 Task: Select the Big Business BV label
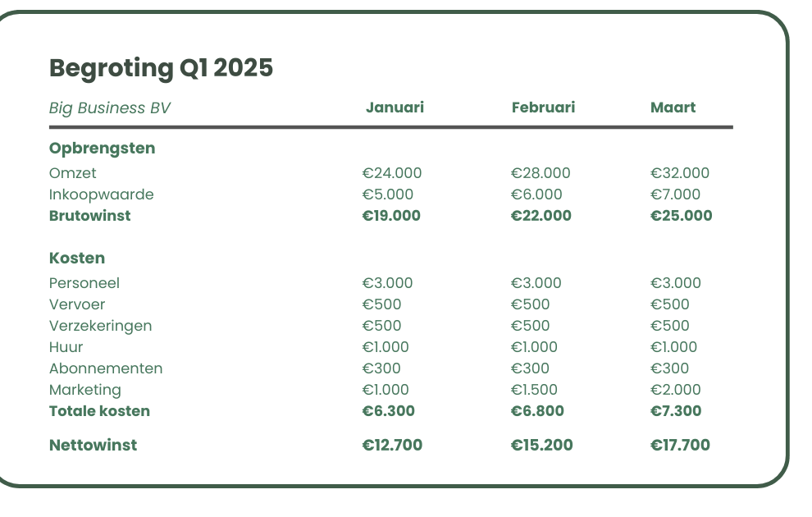[x=110, y=108]
